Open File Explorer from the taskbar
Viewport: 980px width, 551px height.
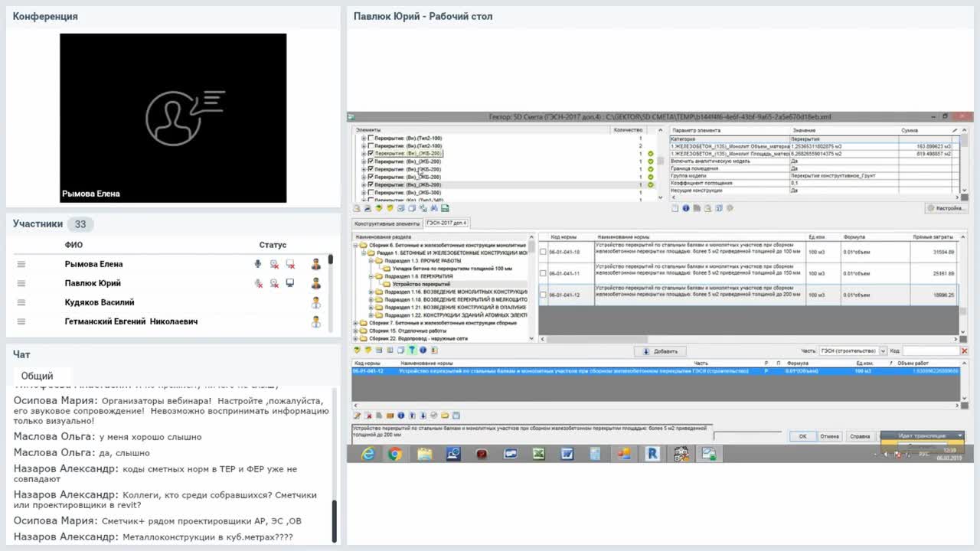[x=424, y=454]
